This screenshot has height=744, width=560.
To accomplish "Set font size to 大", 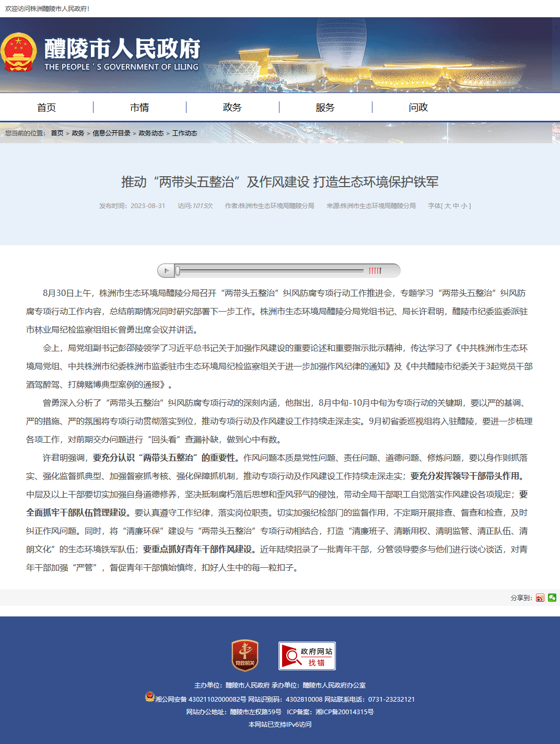I will click(448, 206).
